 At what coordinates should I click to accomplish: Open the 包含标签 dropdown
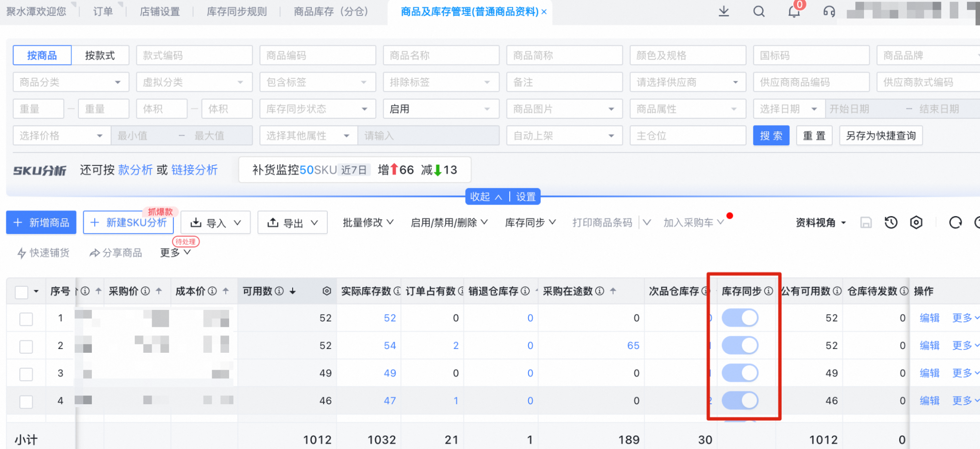point(318,82)
